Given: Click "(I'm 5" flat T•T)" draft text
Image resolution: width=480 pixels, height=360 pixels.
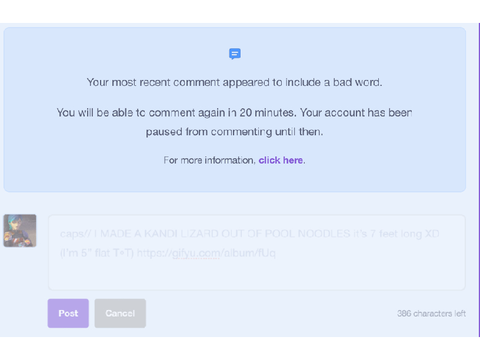Looking at the screenshot, I should point(97,253).
